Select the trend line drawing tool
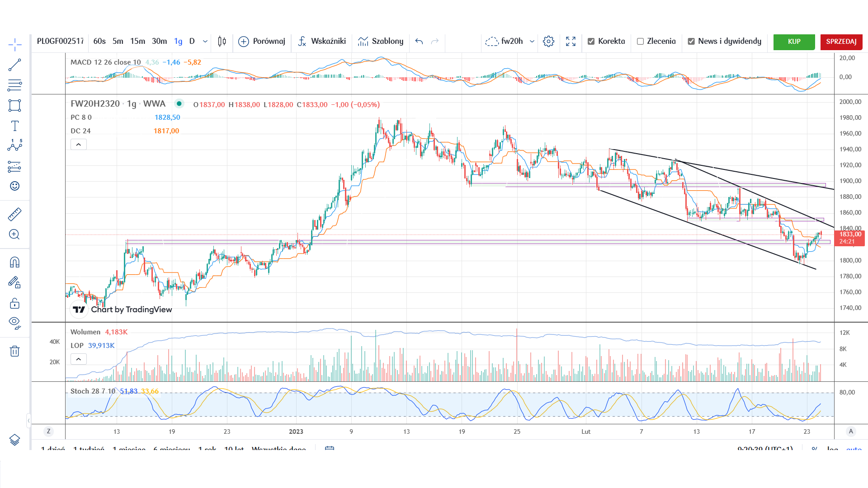The height and width of the screenshot is (488, 868). coord(14,65)
